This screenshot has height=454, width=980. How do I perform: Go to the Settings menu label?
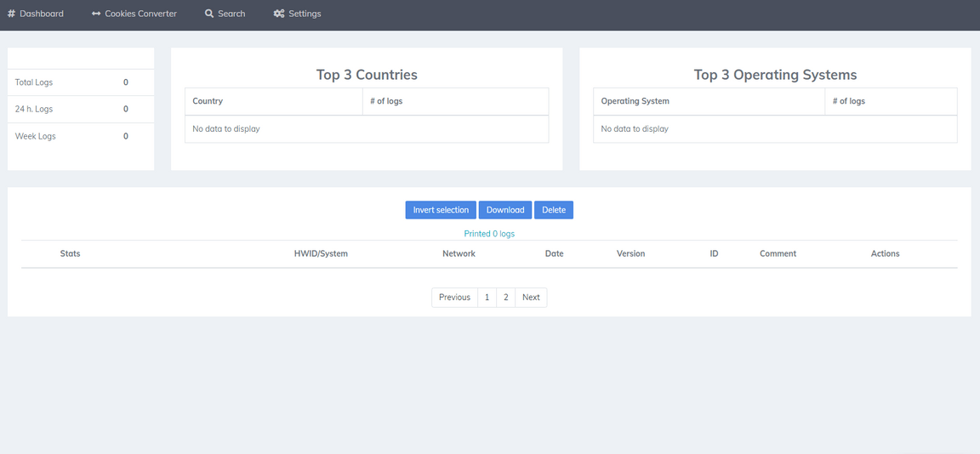(x=305, y=14)
